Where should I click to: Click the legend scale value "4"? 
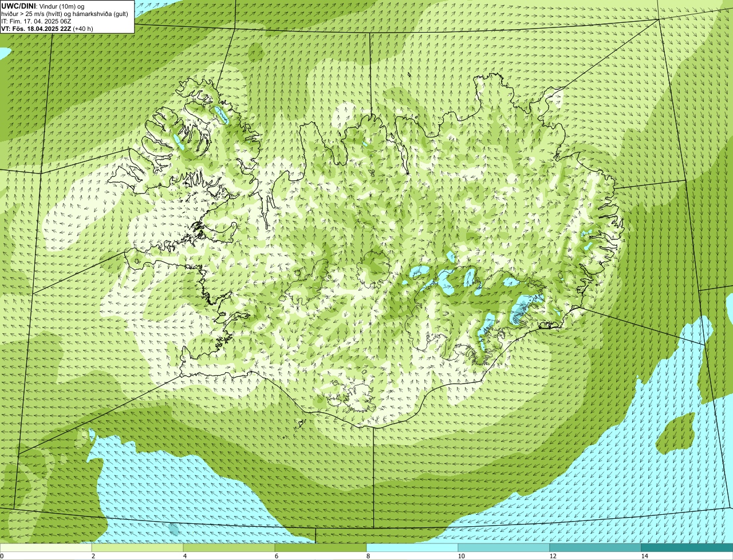[184, 556]
